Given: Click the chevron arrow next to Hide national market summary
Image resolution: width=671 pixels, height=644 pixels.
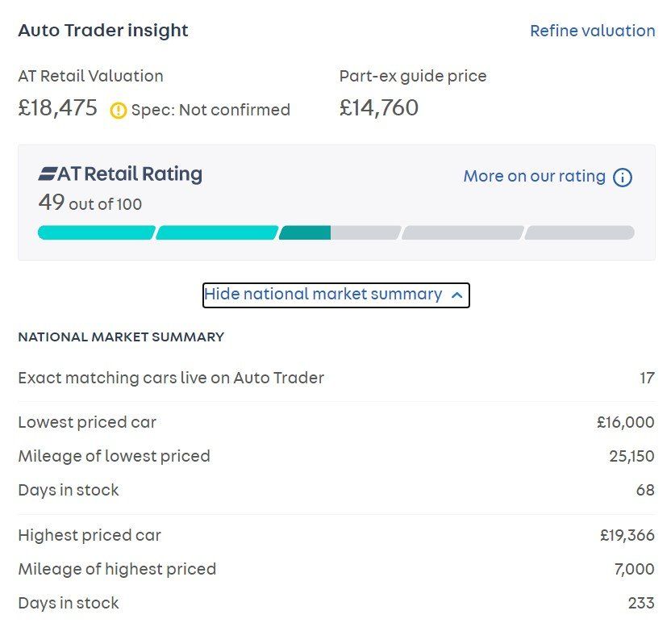Looking at the screenshot, I should [x=457, y=295].
